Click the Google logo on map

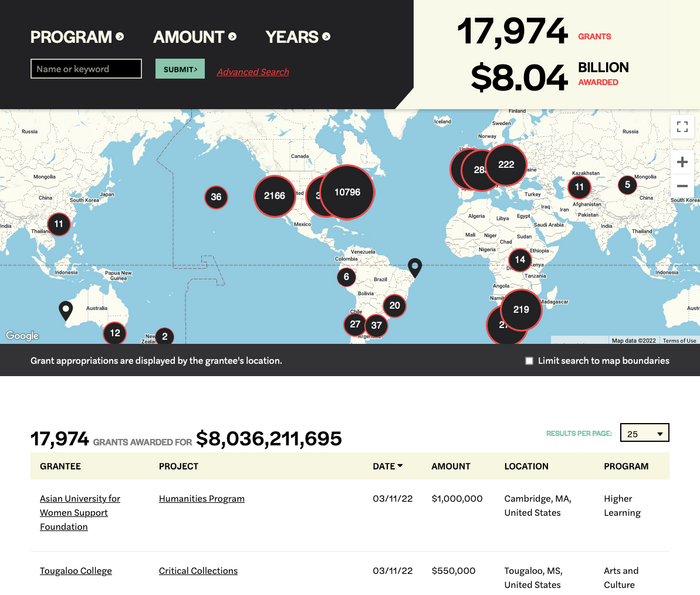22,336
